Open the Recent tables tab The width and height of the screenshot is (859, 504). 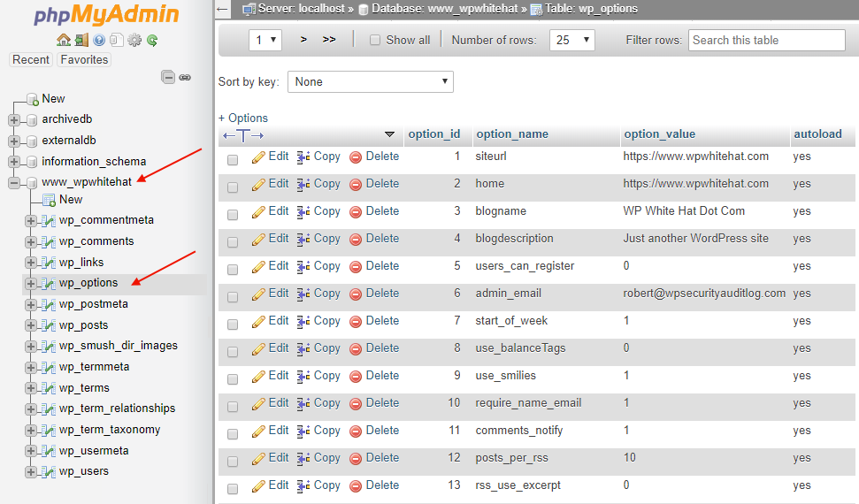(31, 60)
